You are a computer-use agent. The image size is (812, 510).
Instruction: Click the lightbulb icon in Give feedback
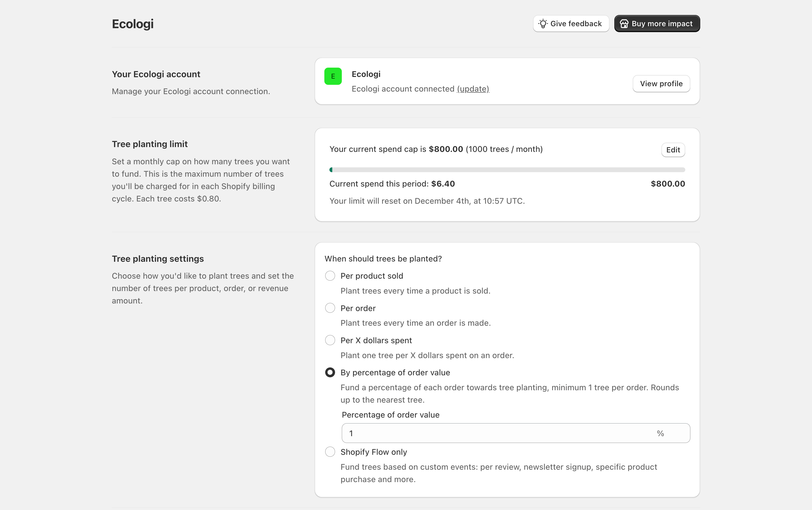click(543, 24)
